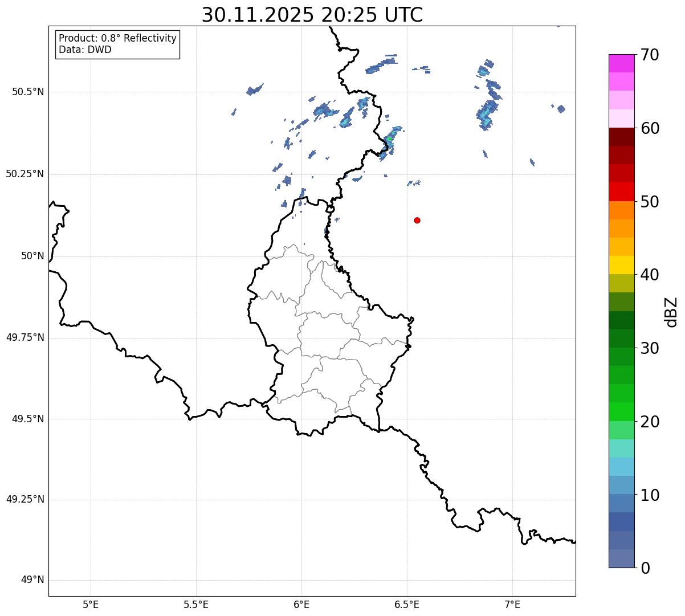Click the gray-blue swatch at the colorbar bottom
685x616 pixels.
[622, 558]
